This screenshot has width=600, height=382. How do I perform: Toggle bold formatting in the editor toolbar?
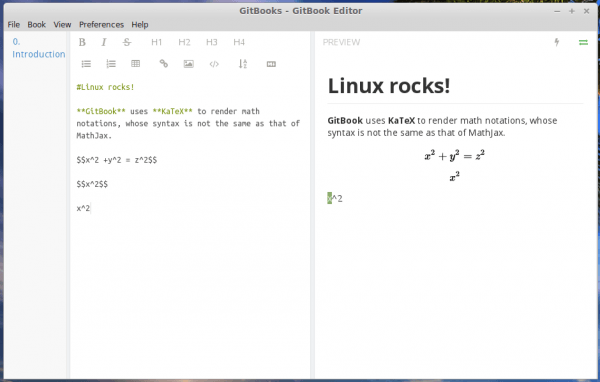tap(82, 42)
